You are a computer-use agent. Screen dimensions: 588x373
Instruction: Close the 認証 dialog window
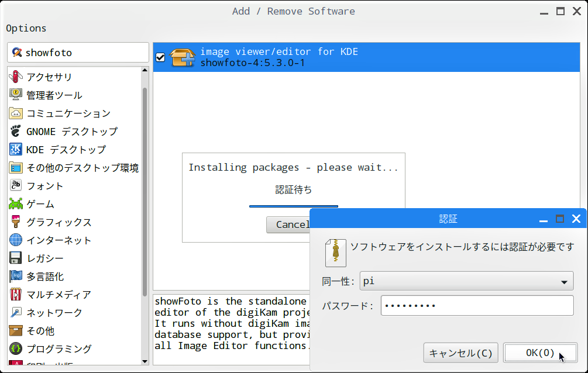tap(576, 219)
